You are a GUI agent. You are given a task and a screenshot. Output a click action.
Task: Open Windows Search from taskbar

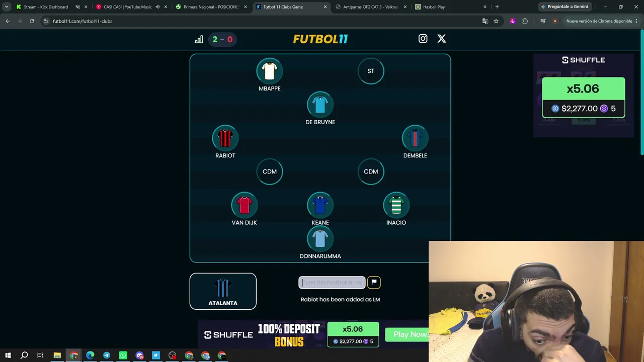(24, 355)
